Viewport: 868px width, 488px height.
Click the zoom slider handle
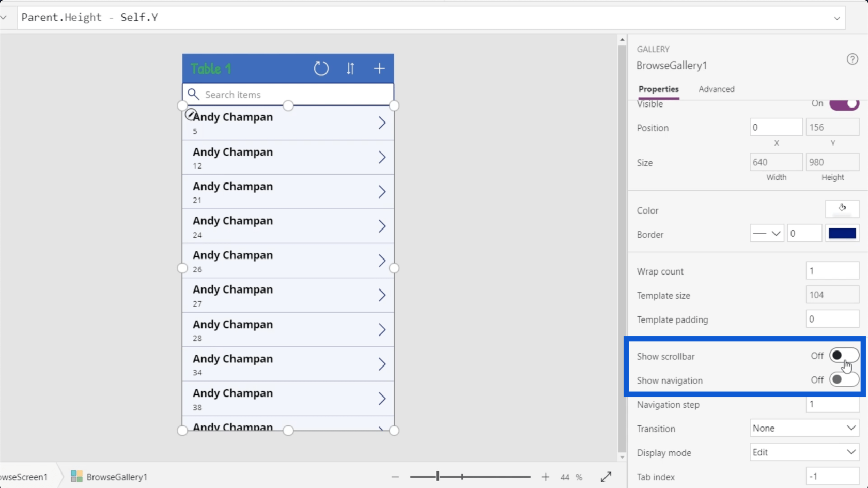coord(438,477)
